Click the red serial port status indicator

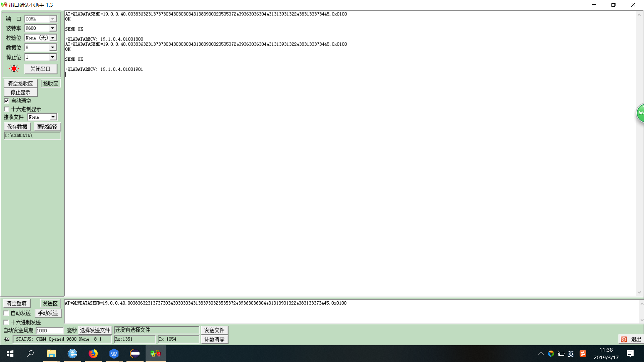(14, 69)
